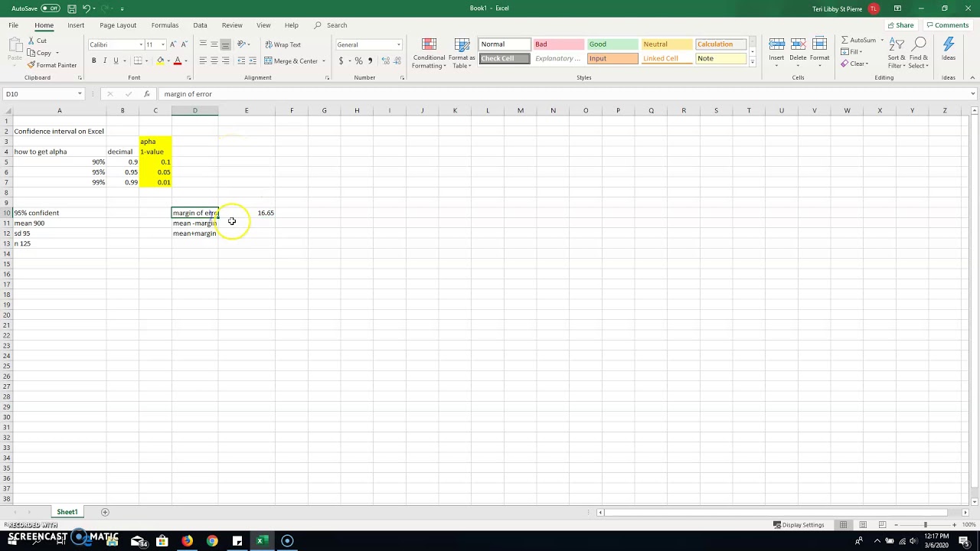Apply the Neutral cell style
Image resolution: width=980 pixels, height=551 pixels.
click(x=667, y=44)
